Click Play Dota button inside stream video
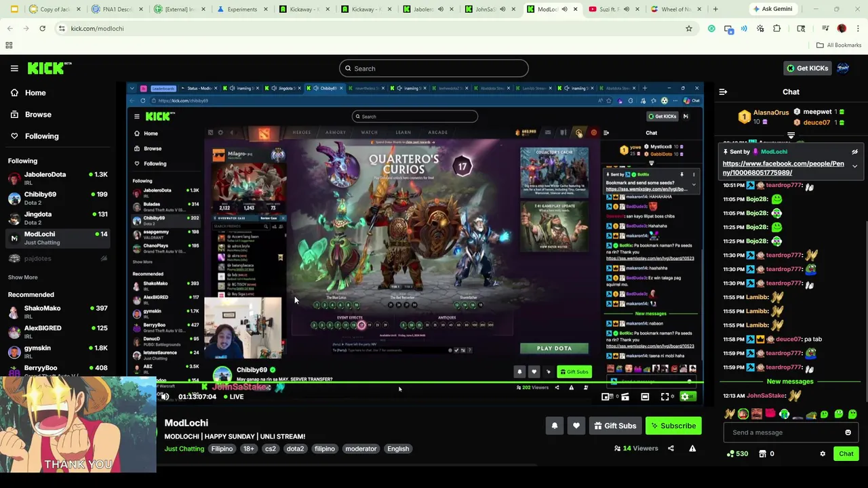 tap(554, 348)
